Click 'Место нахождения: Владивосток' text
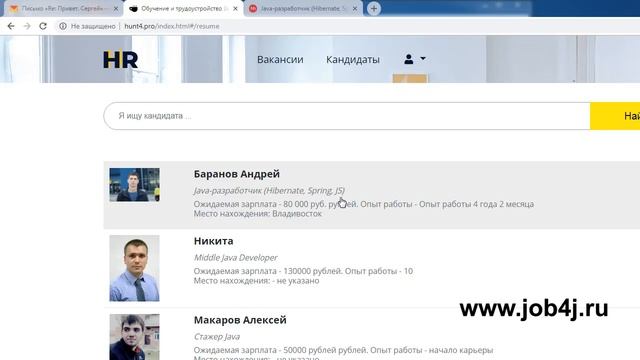The width and height of the screenshot is (640, 360). pos(258,214)
